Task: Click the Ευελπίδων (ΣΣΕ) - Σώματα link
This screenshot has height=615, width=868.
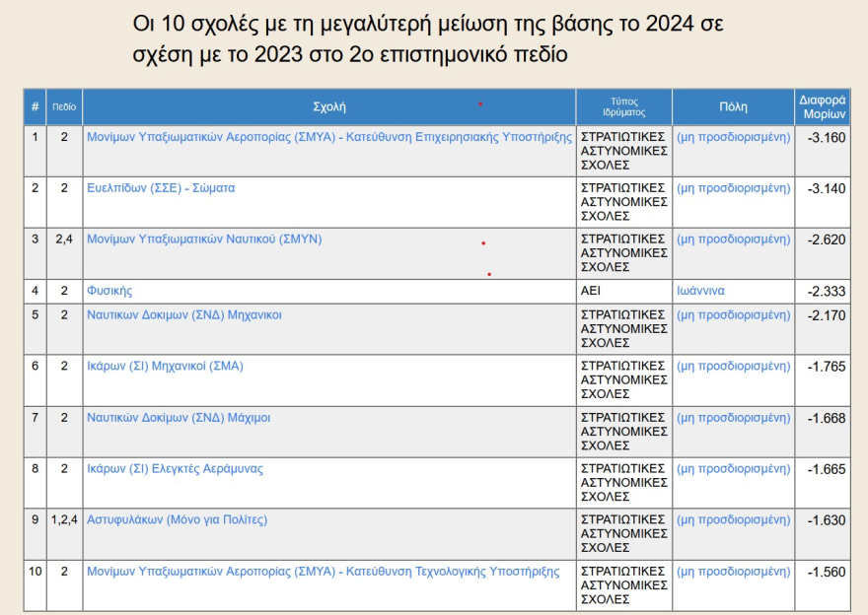Action: 161,188
